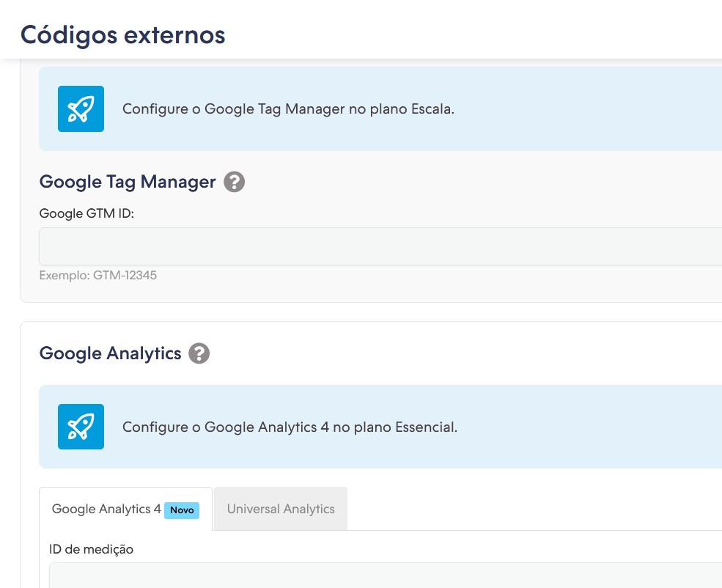Click the Google Tag Manager help icon
The height and width of the screenshot is (588, 722).
point(235,182)
